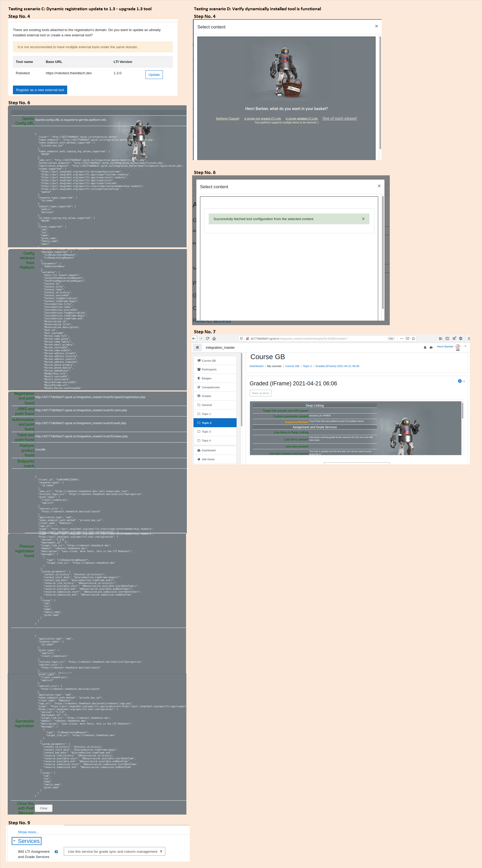Choose A single not graded LTI Link
This screenshot has width=482, height=868.
[x=262, y=119]
